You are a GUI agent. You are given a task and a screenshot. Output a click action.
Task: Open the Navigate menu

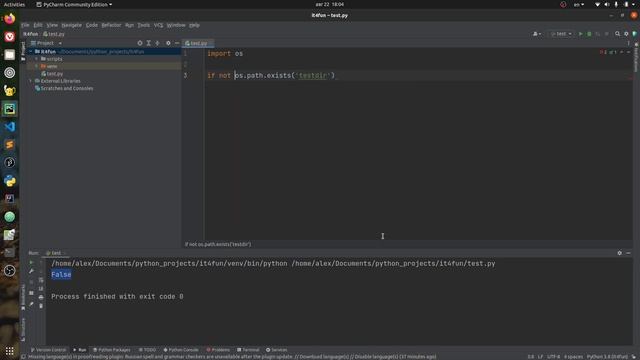coord(71,25)
